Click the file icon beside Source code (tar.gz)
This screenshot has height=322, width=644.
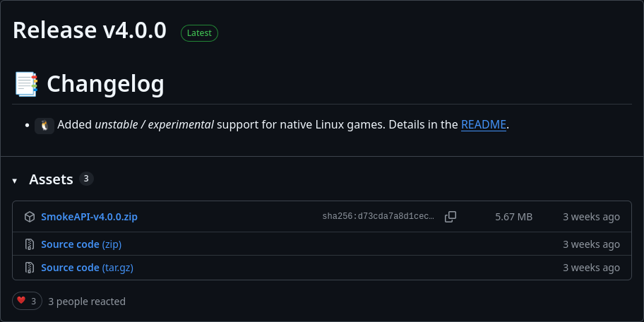pyautogui.click(x=30, y=268)
